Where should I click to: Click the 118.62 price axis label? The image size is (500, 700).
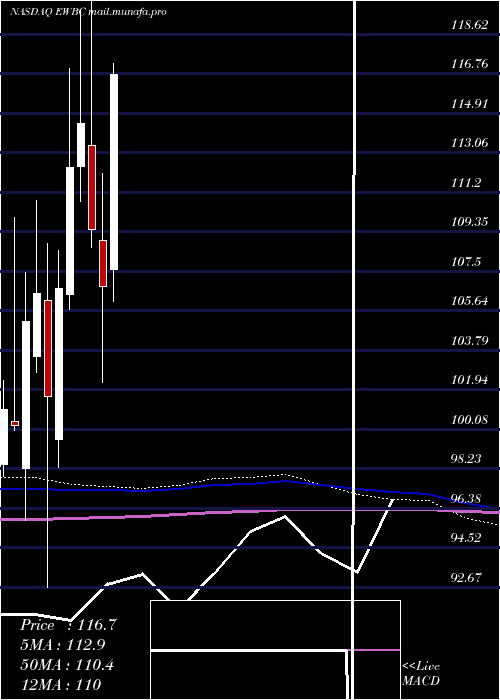[470, 25]
